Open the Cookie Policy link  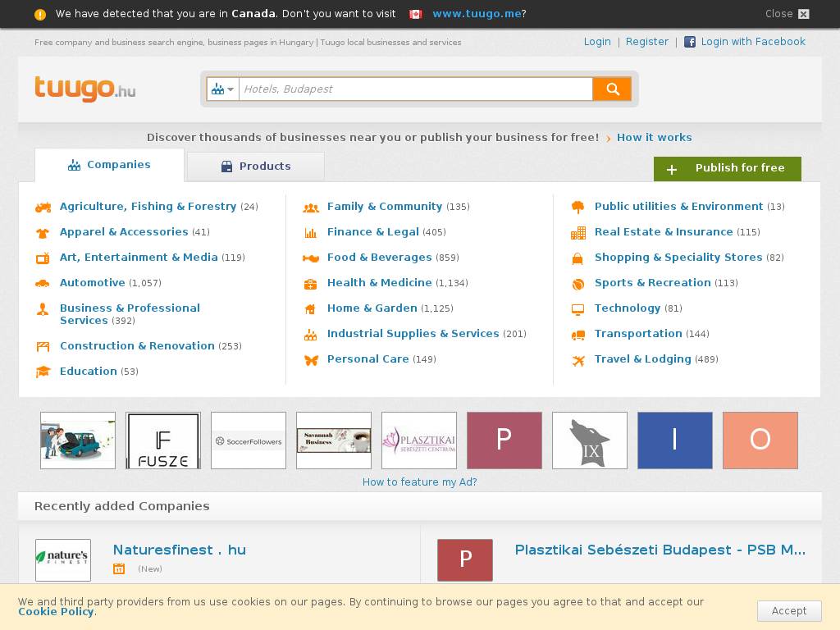pyautogui.click(x=57, y=612)
